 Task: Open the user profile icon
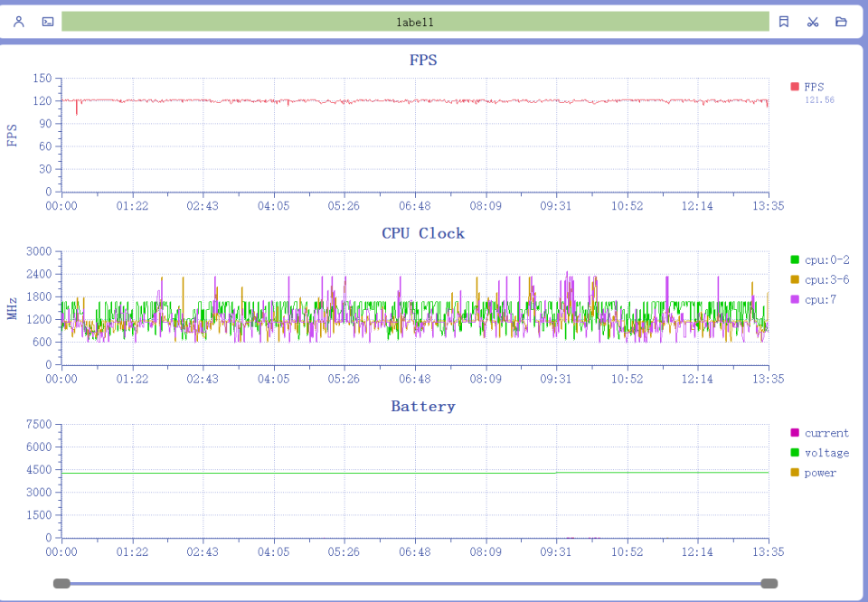[19, 22]
